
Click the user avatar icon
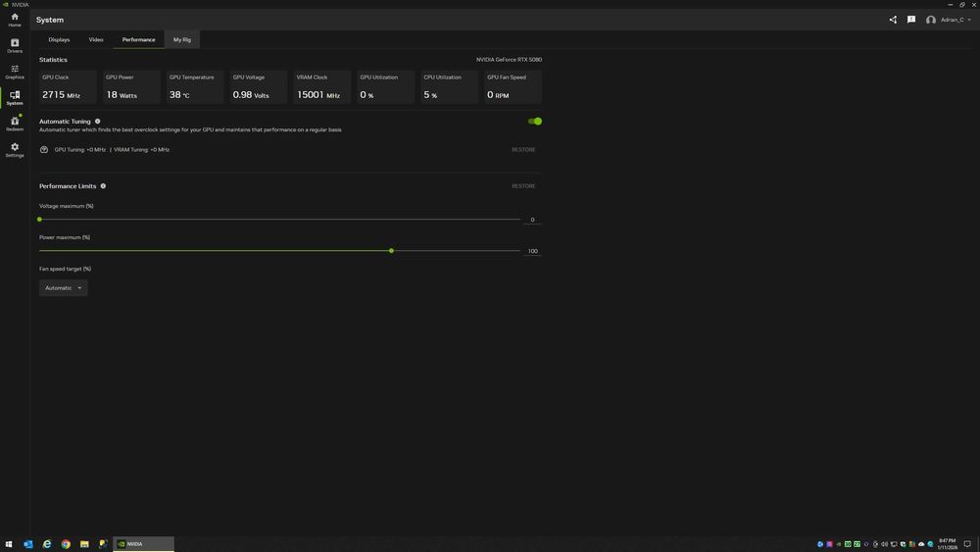[x=931, y=20]
